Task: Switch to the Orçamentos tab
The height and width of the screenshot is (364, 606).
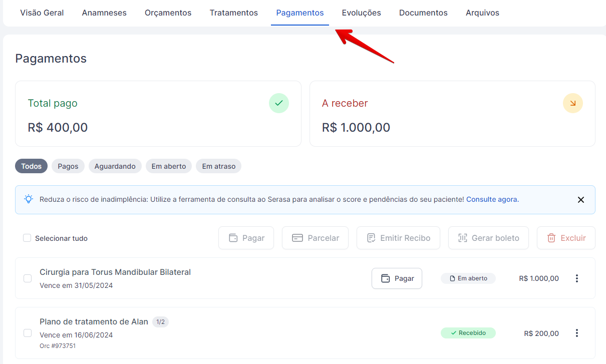Action: 168,13
